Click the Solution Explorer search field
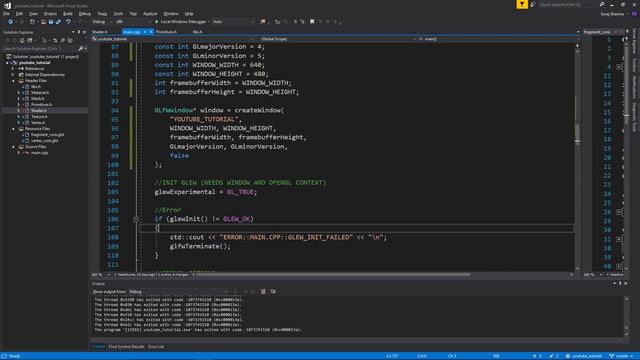The height and width of the screenshot is (360, 640). (40, 49)
